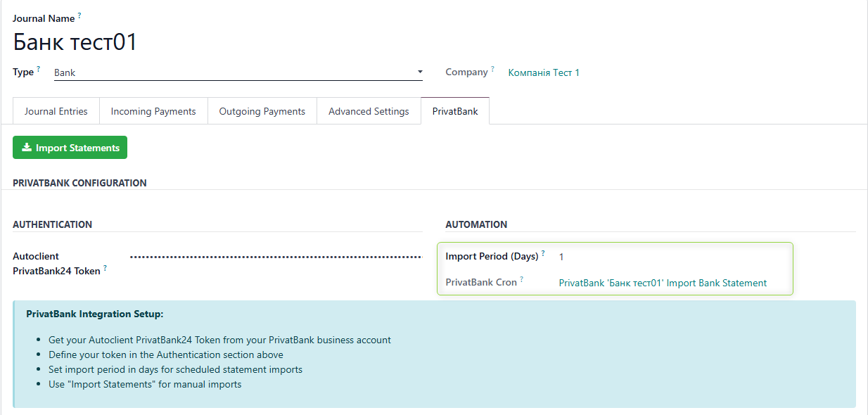
Task: Open the Advanced Settings tab
Action: [x=369, y=110]
